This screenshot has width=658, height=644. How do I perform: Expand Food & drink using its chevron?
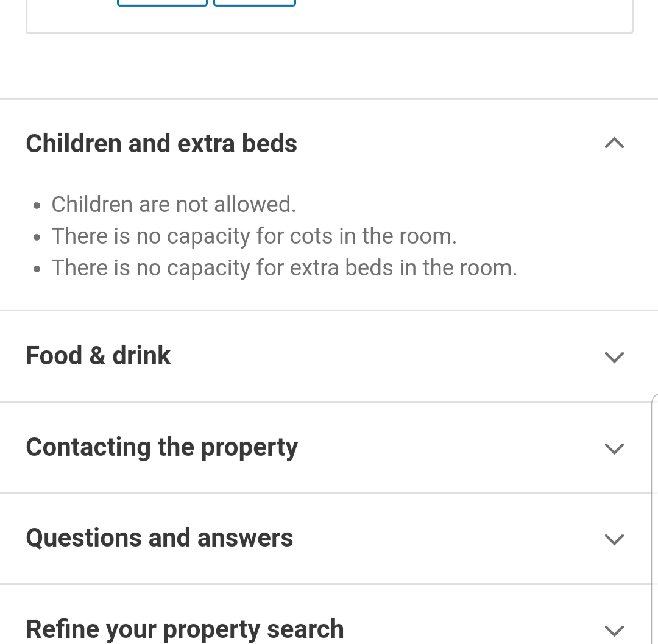point(614,357)
